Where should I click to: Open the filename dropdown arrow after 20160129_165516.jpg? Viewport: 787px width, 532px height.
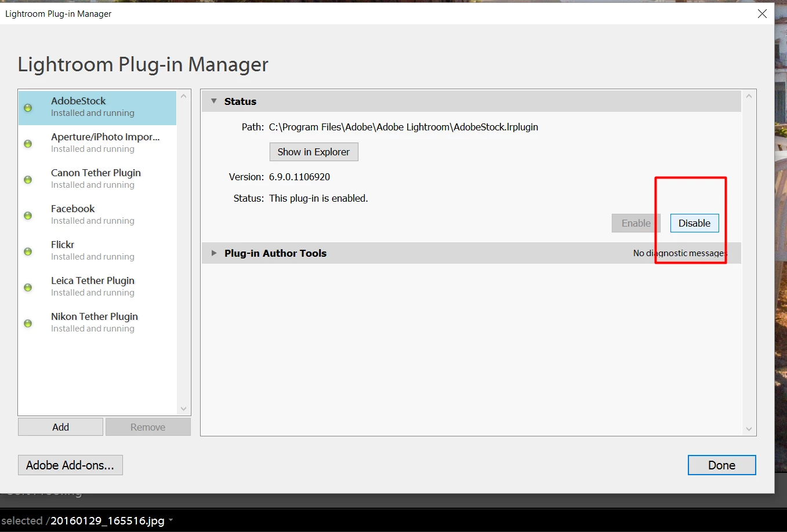pos(171,520)
